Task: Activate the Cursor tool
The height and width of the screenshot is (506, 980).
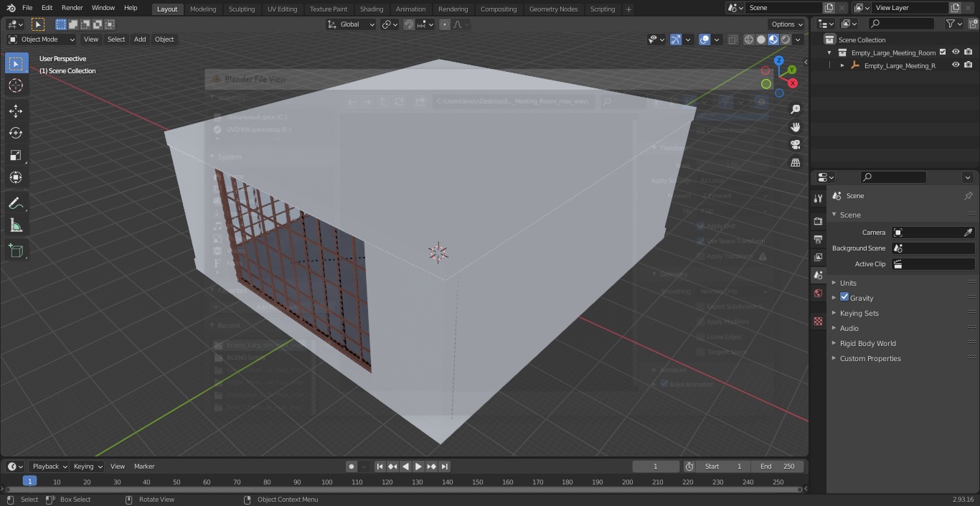Action: pyautogui.click(x=16, y=85)
